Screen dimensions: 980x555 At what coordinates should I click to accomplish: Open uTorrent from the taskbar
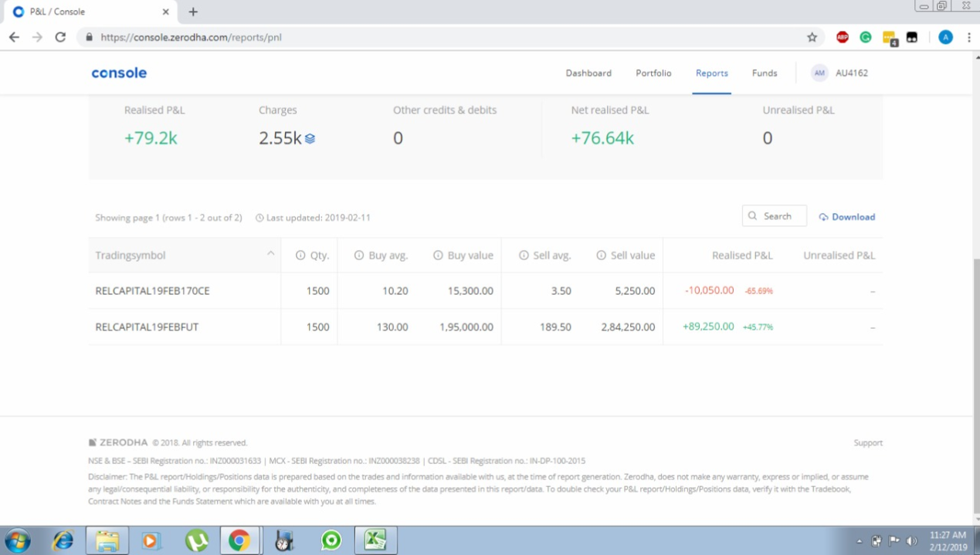click(197, 540)
